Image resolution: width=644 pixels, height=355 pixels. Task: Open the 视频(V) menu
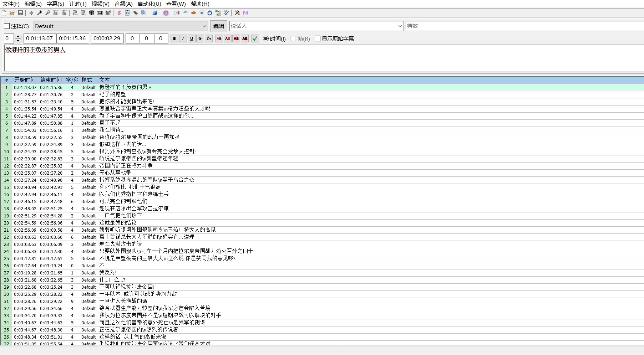click(100, 4)
